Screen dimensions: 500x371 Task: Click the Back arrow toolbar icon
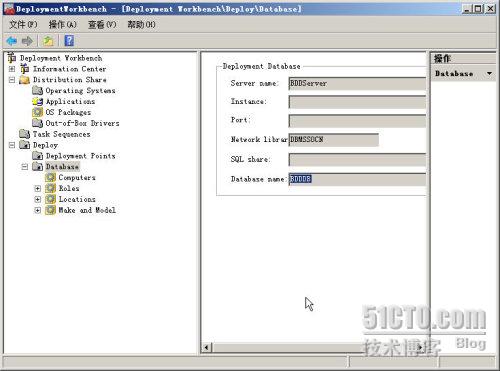coord(12,41)
